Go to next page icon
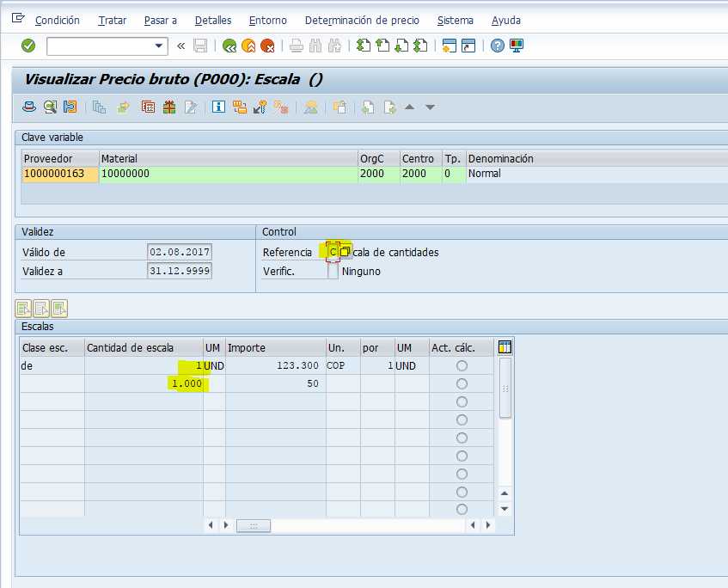The image size is (728, 588). 401,46
